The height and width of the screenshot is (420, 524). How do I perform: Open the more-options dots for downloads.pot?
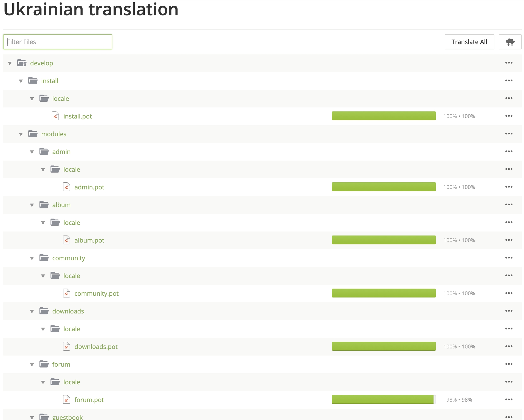[x=509, y=346]
